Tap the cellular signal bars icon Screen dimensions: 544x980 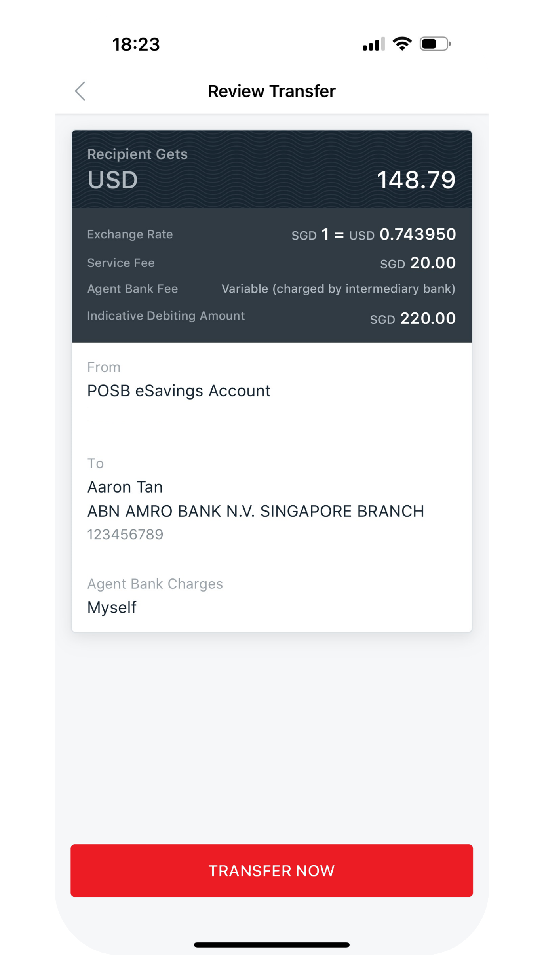[373, 44]
